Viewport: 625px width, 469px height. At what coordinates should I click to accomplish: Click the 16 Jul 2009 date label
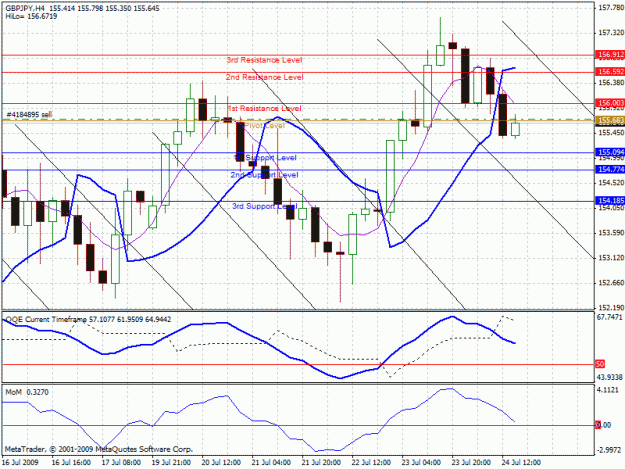(20, 463)
